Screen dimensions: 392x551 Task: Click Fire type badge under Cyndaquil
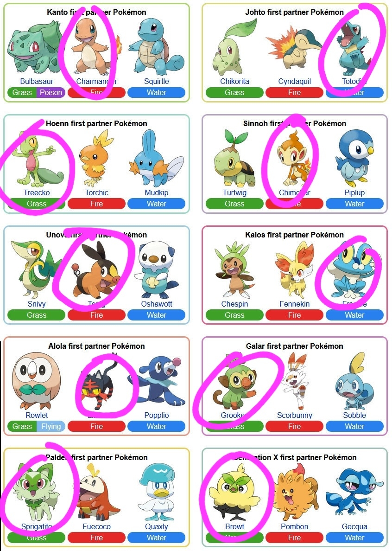pos(294,92)
